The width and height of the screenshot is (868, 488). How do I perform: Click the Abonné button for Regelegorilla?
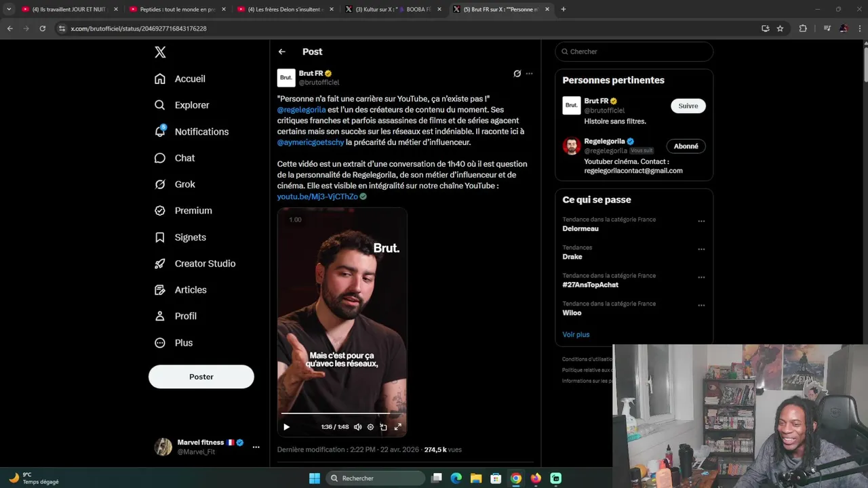point(686,146)
